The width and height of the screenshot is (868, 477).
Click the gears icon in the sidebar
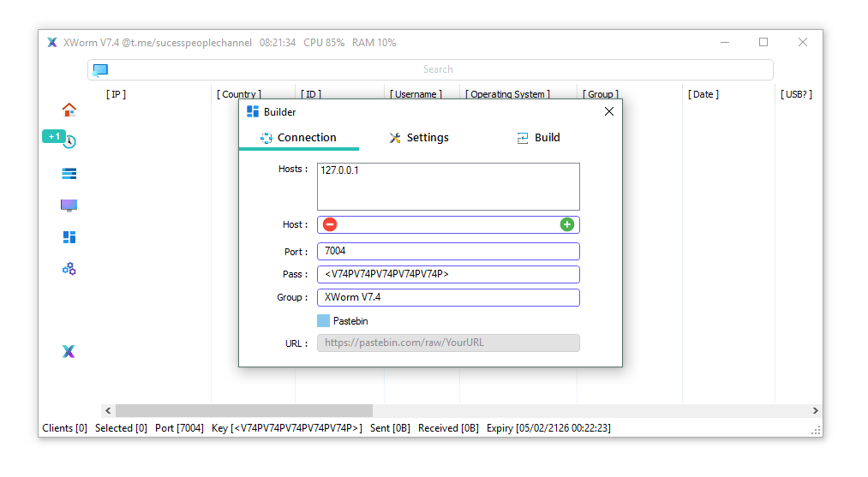tap(69, 269)
